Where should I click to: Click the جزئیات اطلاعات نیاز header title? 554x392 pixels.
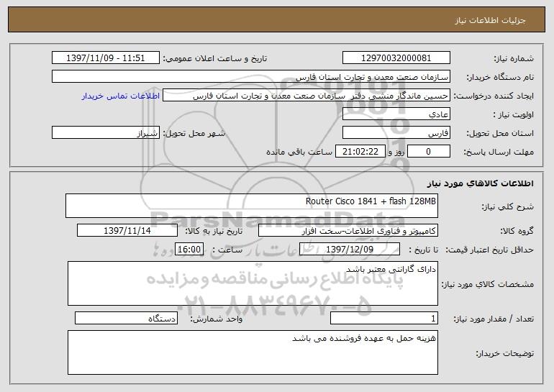point(490,20)
